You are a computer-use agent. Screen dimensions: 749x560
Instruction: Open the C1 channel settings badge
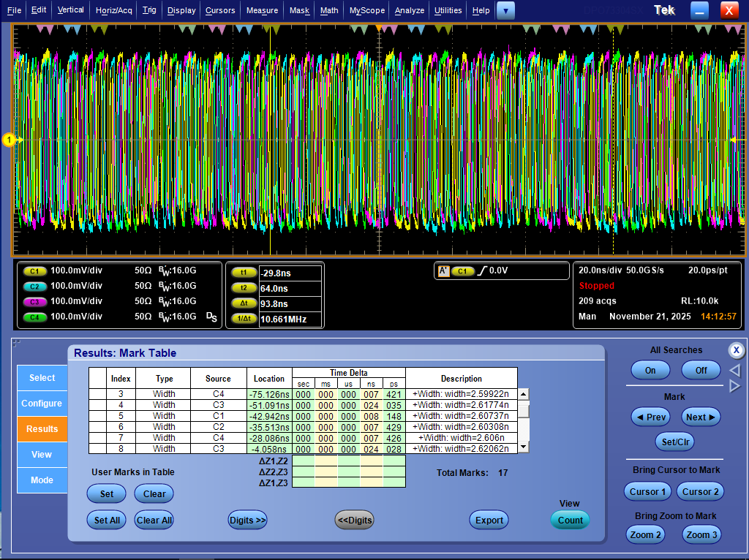pos(34,270)
